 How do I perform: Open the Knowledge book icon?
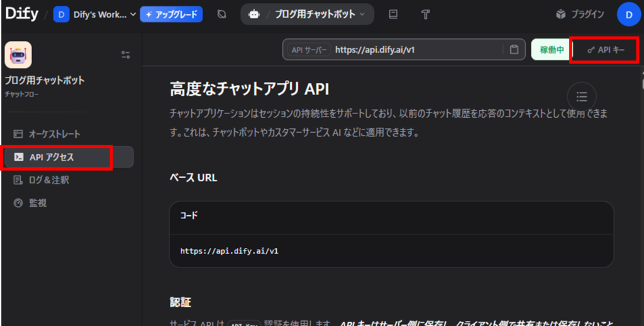(393, 14)
